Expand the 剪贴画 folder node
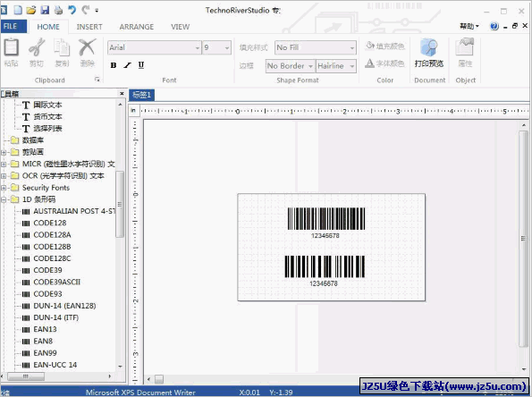The image size is (532, 397). tap(4, 152)
